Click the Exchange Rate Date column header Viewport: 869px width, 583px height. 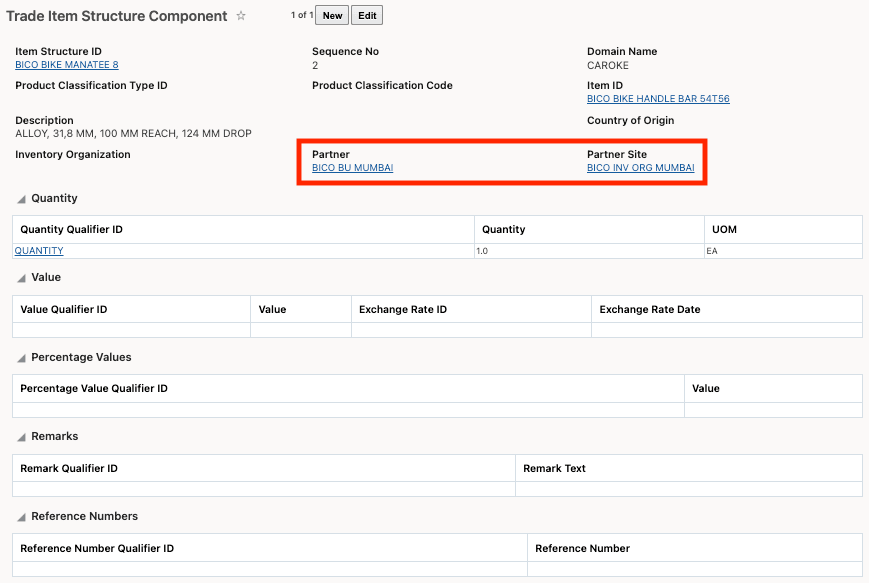(650, 310)
